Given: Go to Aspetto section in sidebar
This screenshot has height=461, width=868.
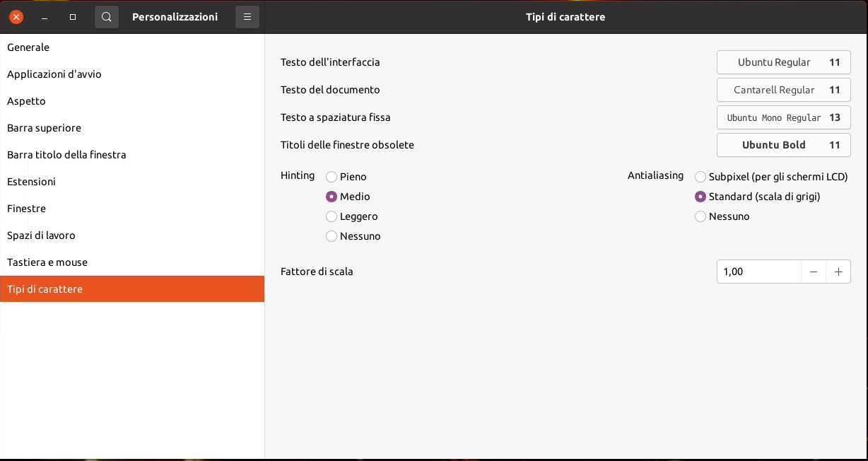Looking at the screenshot, I should (26, 101).
